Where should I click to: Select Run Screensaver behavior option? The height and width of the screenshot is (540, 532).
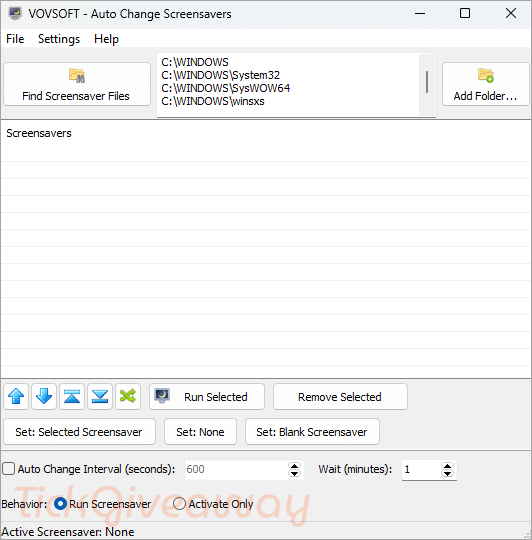pos(60,504)
